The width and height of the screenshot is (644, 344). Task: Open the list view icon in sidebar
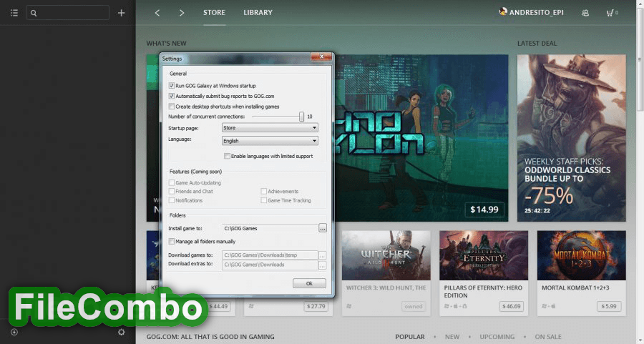click(14, 13)
